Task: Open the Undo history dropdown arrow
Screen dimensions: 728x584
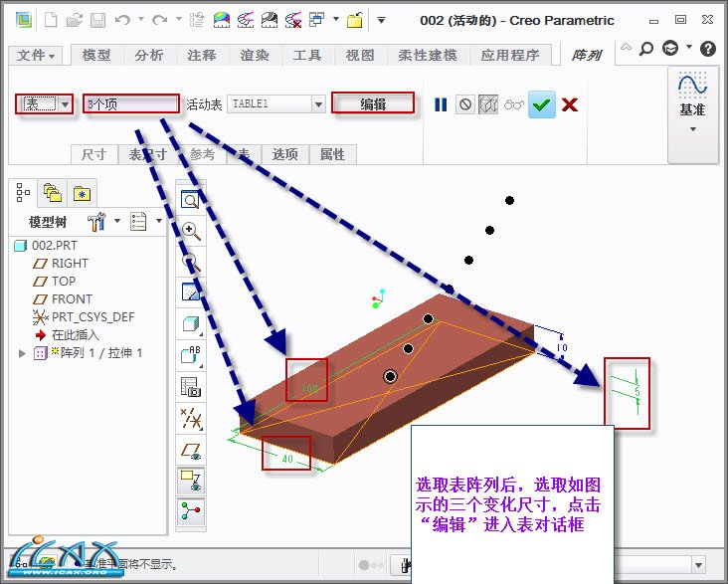Action: [x=141, y=20]
